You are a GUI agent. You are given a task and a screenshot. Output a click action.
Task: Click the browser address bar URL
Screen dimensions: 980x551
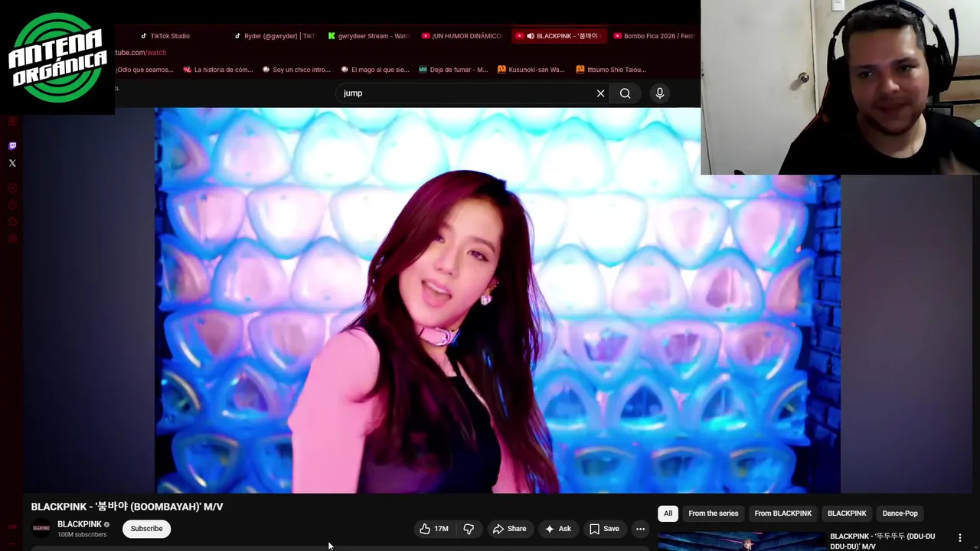[140, 53]
